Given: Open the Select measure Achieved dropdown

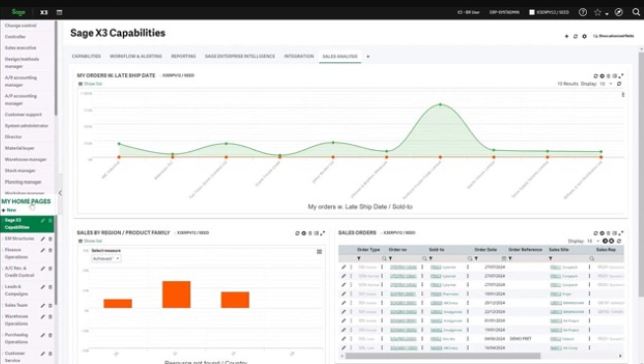Looking at the screenshot, I should point(106,259).
